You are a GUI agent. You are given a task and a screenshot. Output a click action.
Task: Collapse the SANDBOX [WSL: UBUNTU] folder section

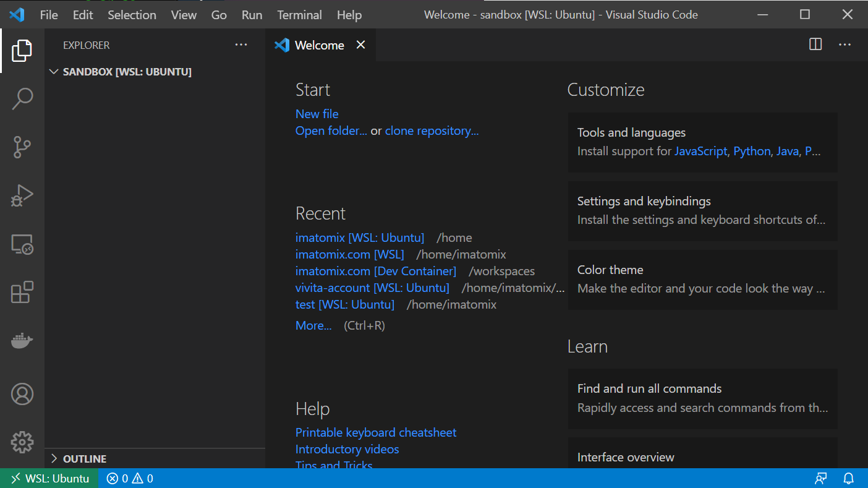tap(155, 72)
